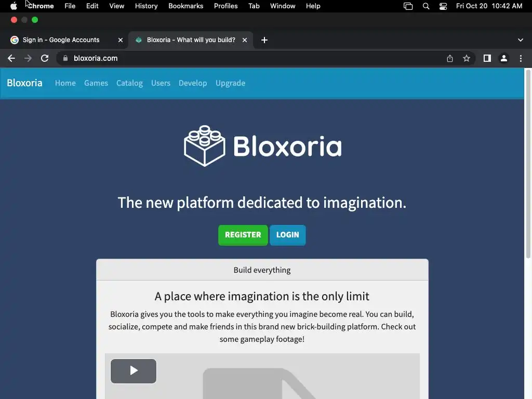The image size is (532, 399).
Task: Select the Bloxoria tab
Action: pos(191,40)
